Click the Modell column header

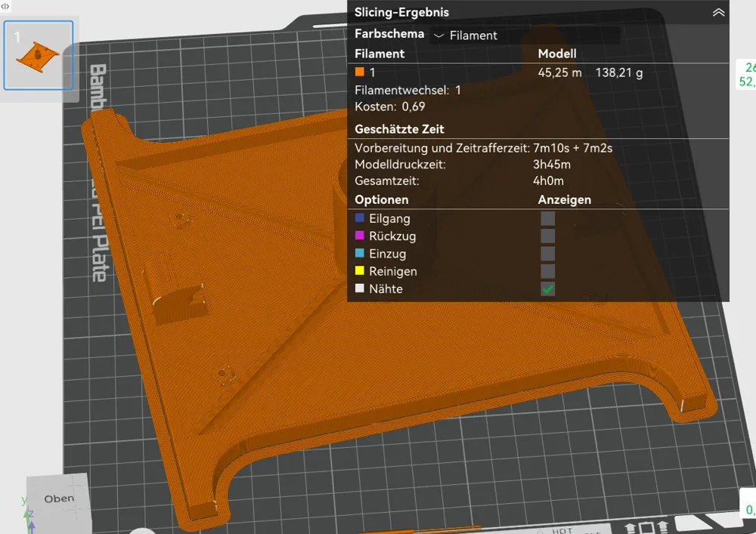557,54
